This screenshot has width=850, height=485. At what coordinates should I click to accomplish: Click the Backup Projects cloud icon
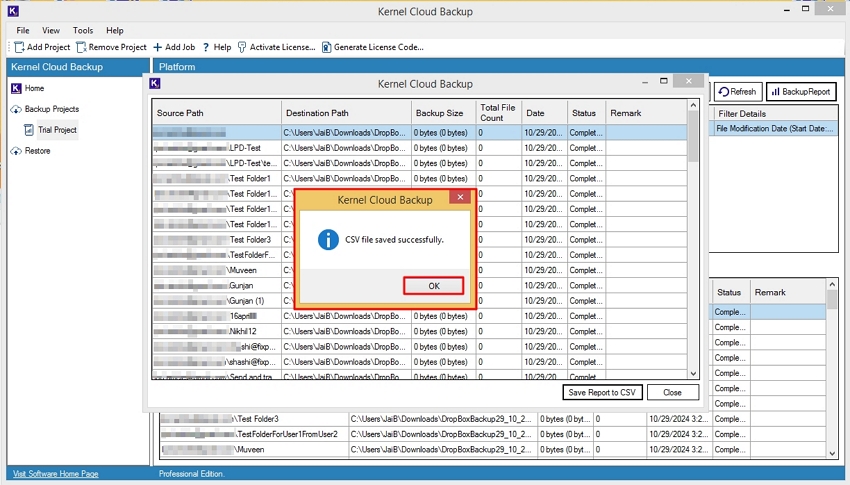(x=16, y=109)
